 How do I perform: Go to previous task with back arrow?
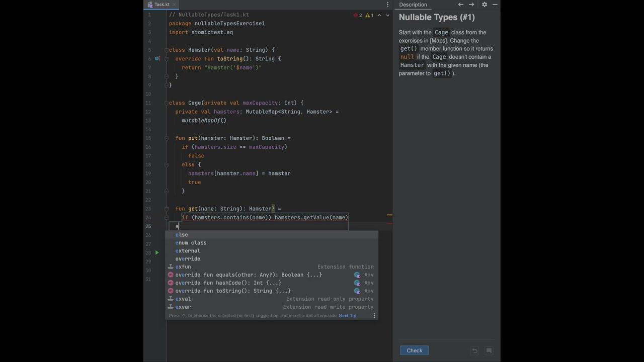460,5
